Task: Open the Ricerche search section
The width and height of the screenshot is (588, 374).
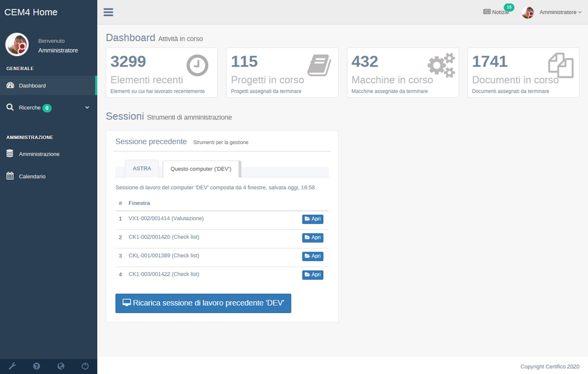Action: tap(31, 107)
